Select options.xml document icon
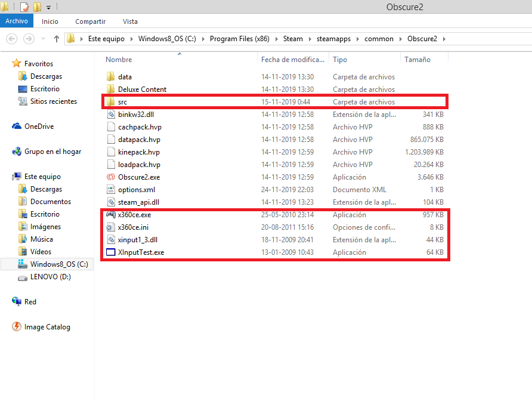Viewport: 532px width, 401px height. [x=110, y=190]
